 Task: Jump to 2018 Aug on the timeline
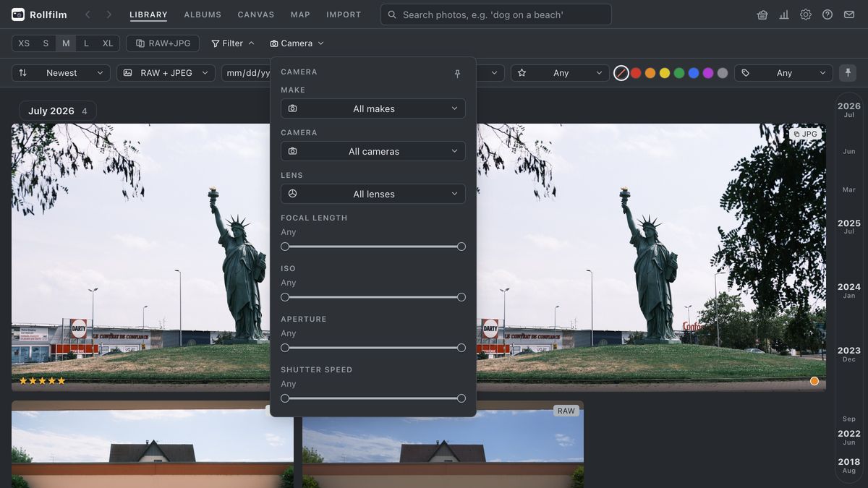pyautogui.click(x=849, y=466)
